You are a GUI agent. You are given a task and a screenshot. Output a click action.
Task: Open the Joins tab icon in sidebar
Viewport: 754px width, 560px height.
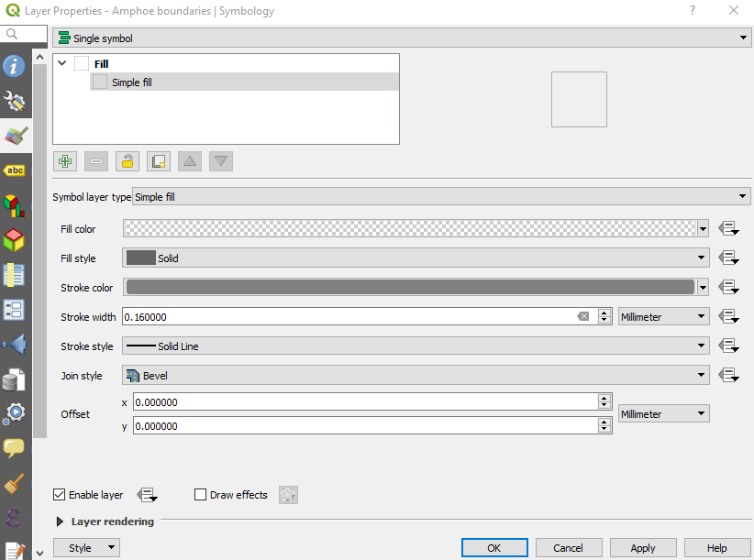(x=15, y=345)
